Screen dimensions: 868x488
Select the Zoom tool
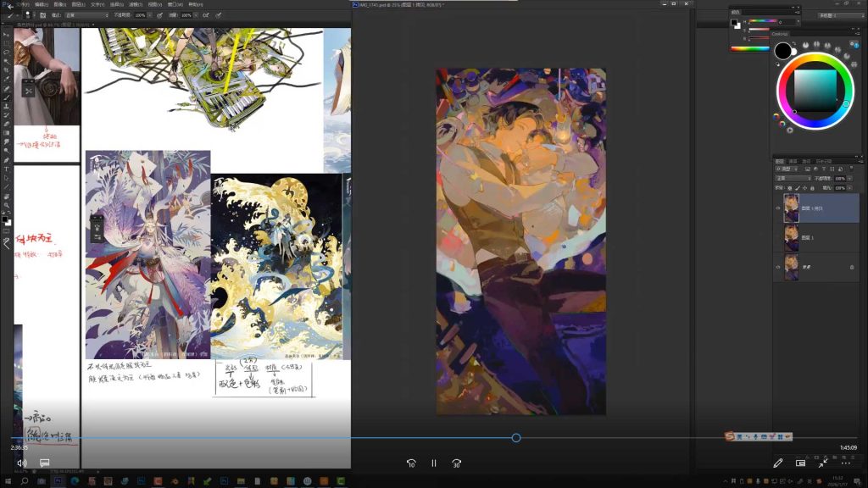[7, 205]
